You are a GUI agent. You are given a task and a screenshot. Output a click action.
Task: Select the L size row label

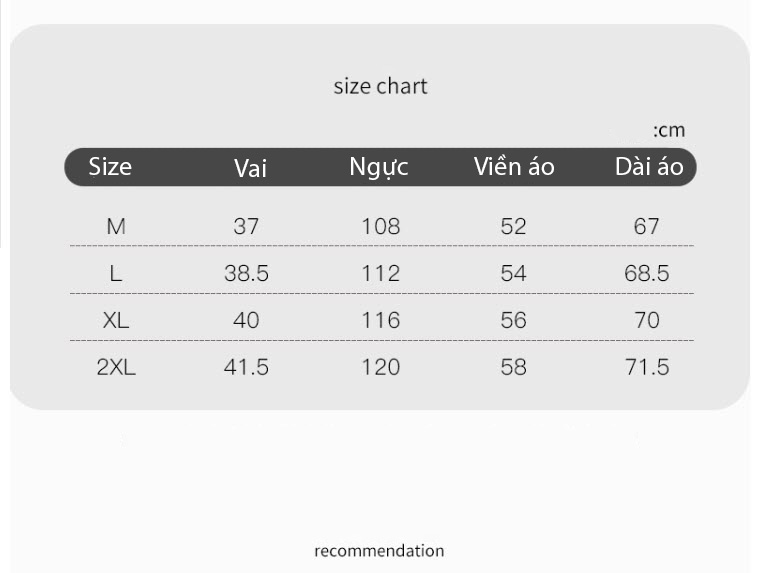(x=116, y=273)
